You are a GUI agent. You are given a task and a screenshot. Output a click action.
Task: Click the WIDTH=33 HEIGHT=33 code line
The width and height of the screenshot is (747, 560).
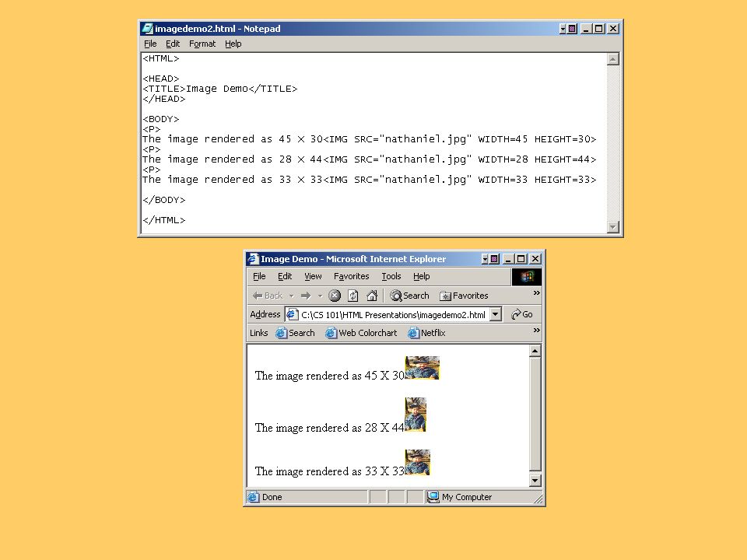tap(369, 180)
